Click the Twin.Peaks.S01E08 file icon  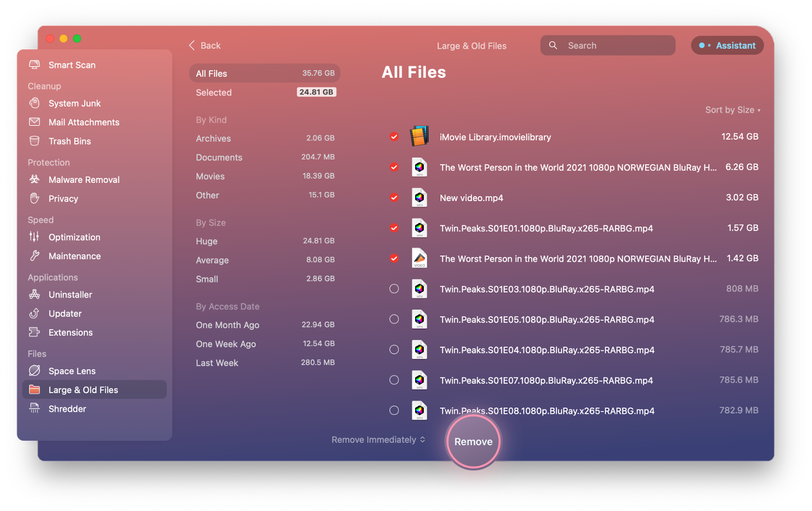pyautogui.click(x=419, y=410)
